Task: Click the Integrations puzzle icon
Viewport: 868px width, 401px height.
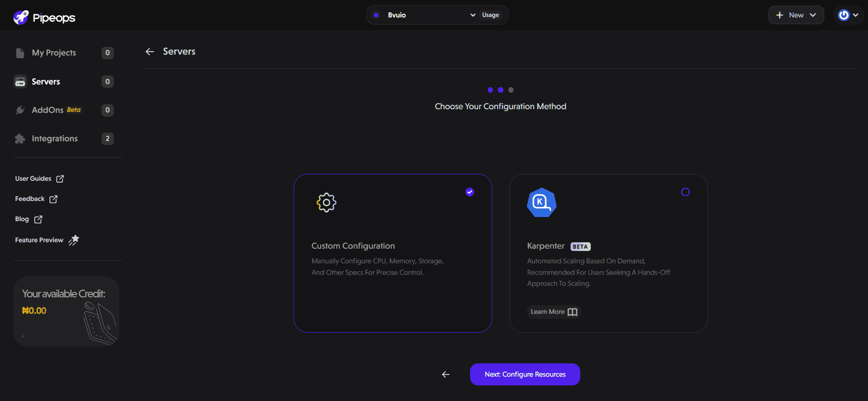Action: click(x=20, y=139)
